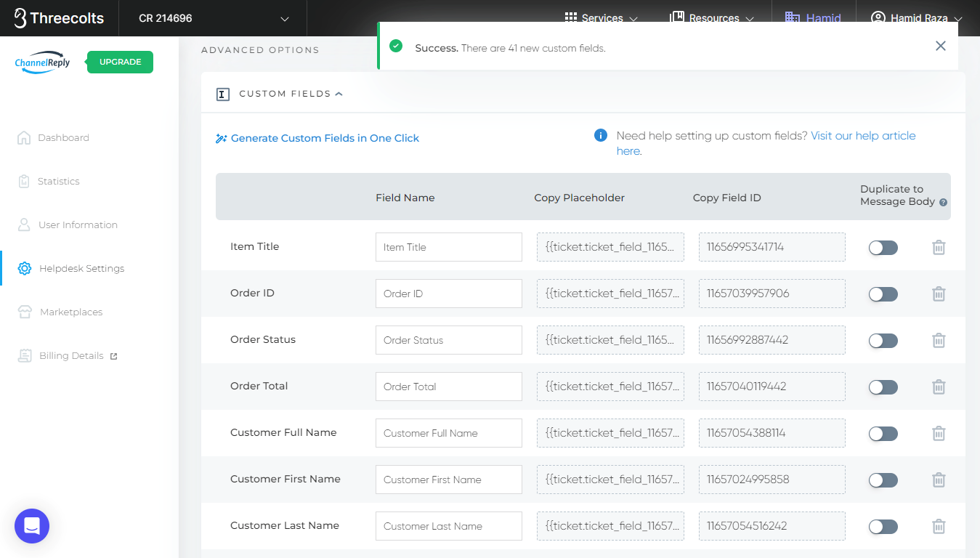Screen dimensions: 980x558
Task: Click the Order Status field name input
Action: tap(449, 340)
